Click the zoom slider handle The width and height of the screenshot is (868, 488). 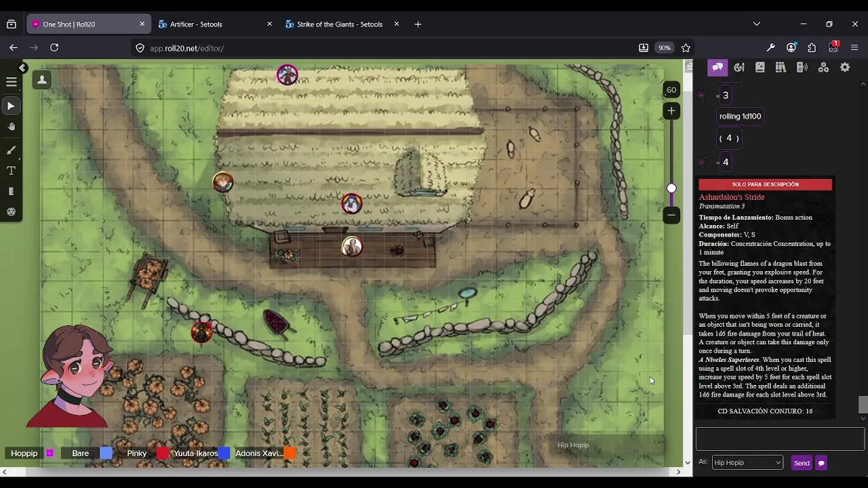pos(671,188)
